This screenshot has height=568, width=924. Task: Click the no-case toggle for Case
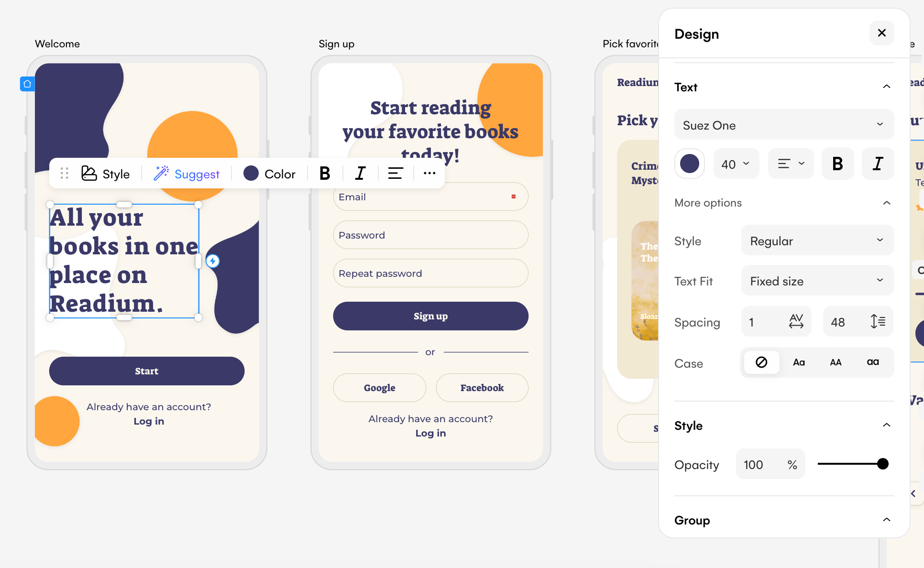[x=761, y=361]
